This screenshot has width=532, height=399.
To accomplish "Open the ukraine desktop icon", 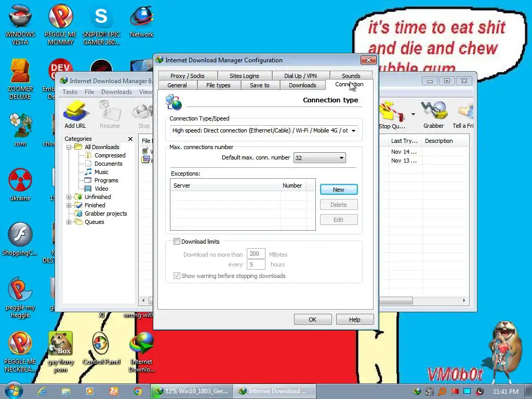I will point(20,184).
